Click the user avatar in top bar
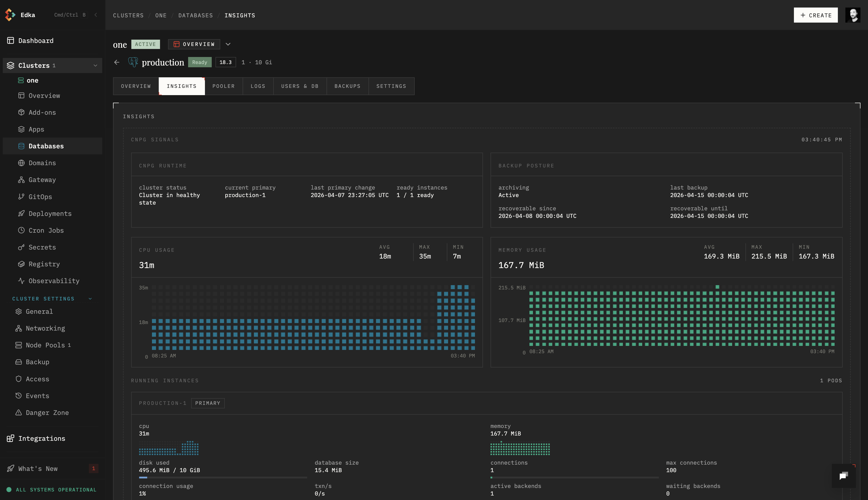The image size is (868, 500). pos(852,15)
